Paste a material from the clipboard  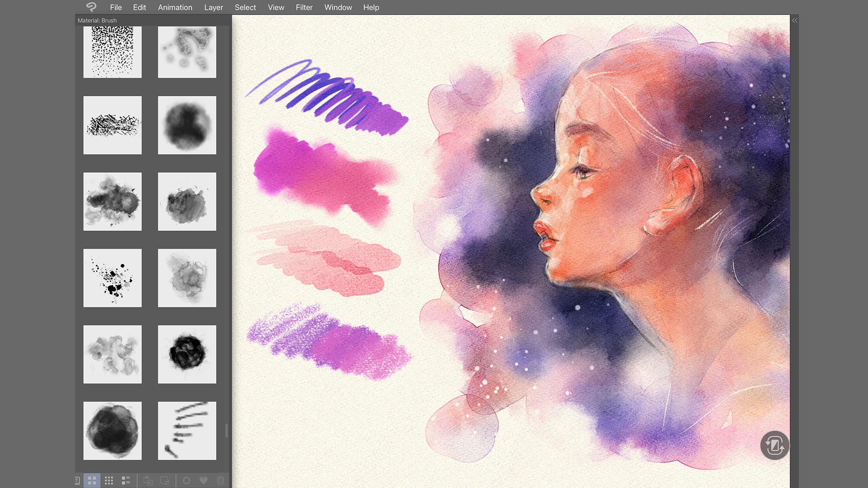(x=147, y=480)
